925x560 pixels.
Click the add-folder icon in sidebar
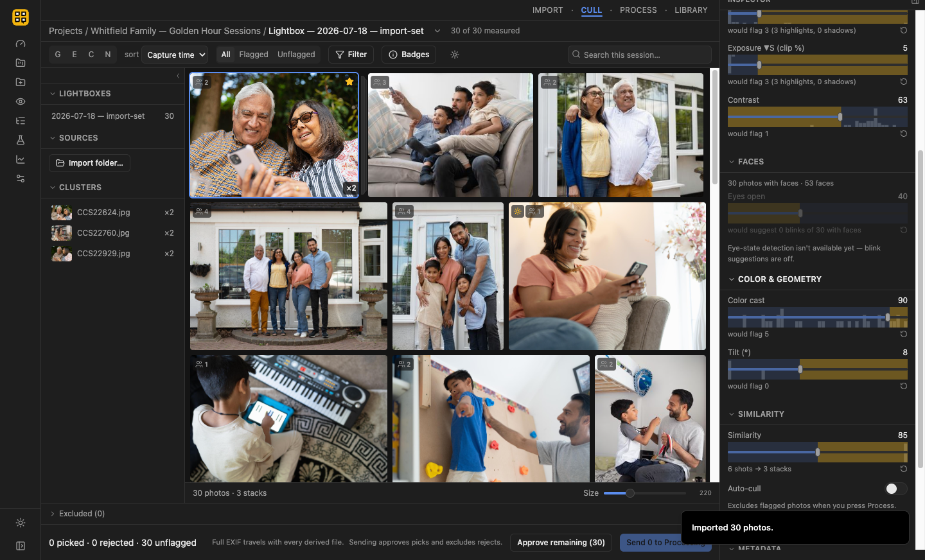[x=21, y=82]
